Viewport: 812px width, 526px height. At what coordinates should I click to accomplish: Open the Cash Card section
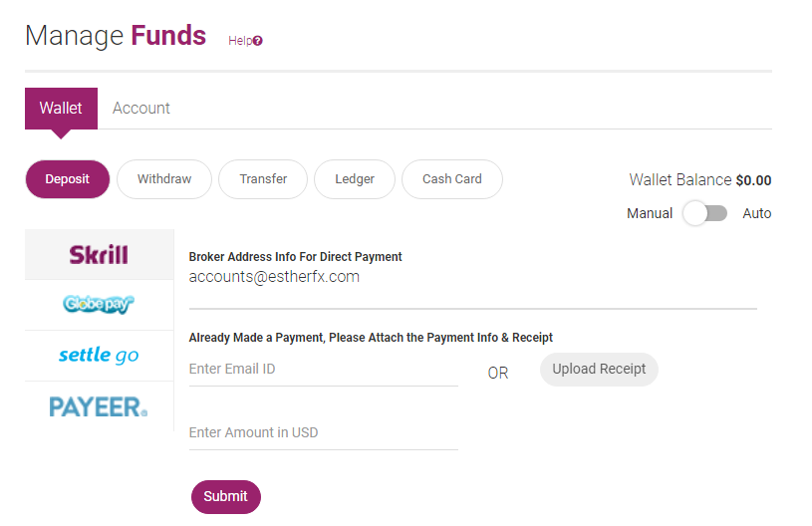(452, 179)
